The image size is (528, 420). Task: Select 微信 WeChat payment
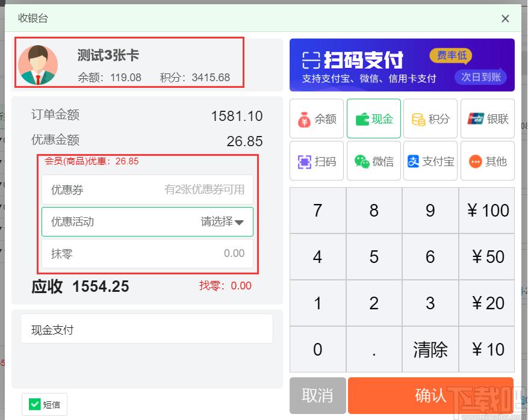click(374, 161)
